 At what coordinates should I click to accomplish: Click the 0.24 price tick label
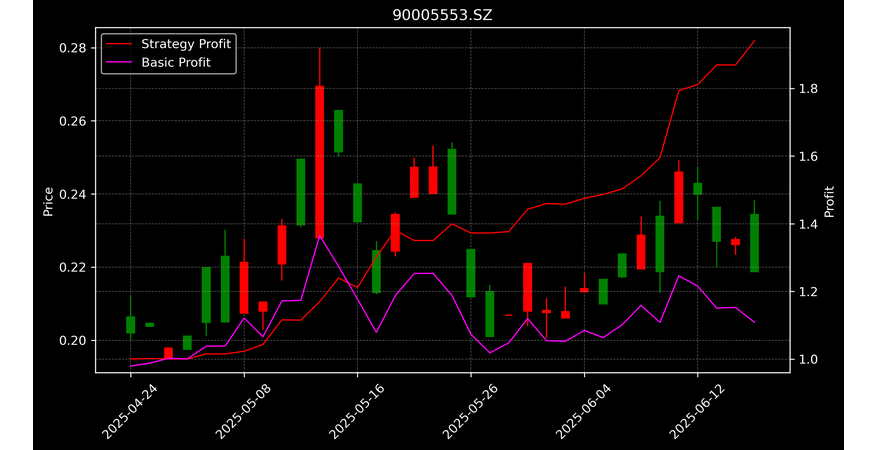coord(73,194)
